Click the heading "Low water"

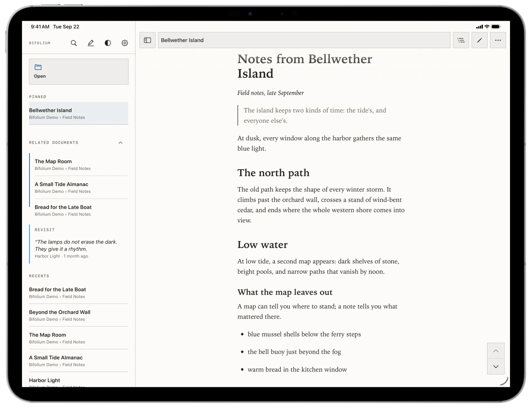[263, 245]
